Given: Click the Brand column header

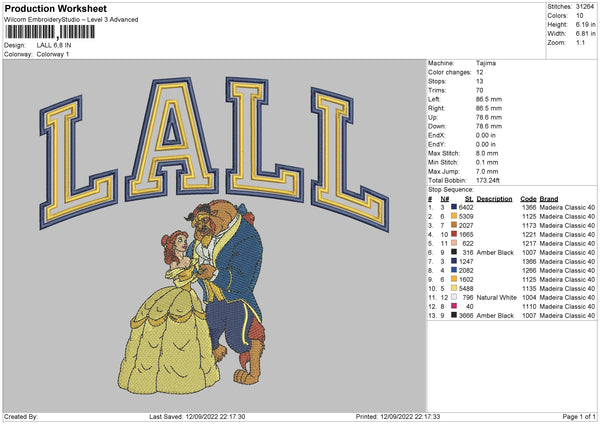Looking at the screenshot, I should click(549, 199).
